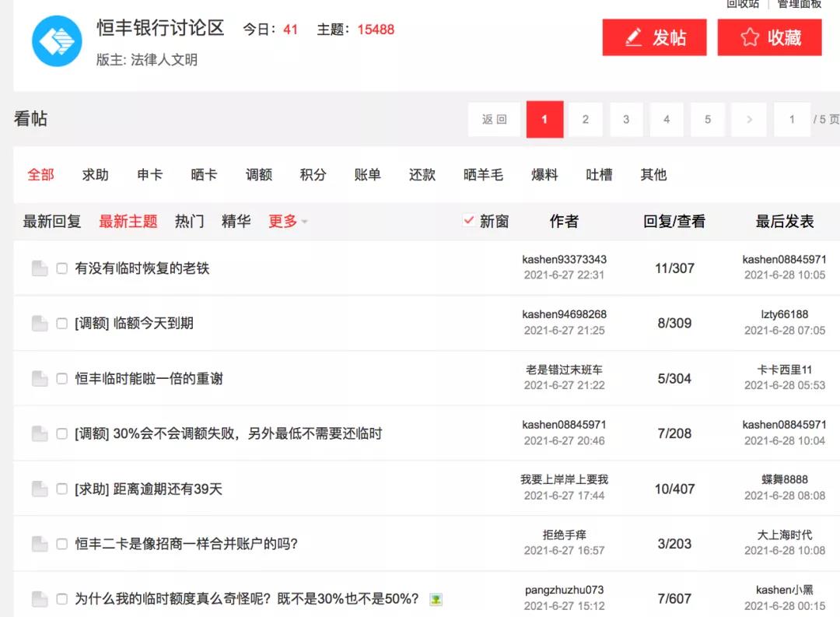Click the thread icon beside 为什么我的临时额度真么奇怪呢
840x617 pixels.
tap(40, 599)
